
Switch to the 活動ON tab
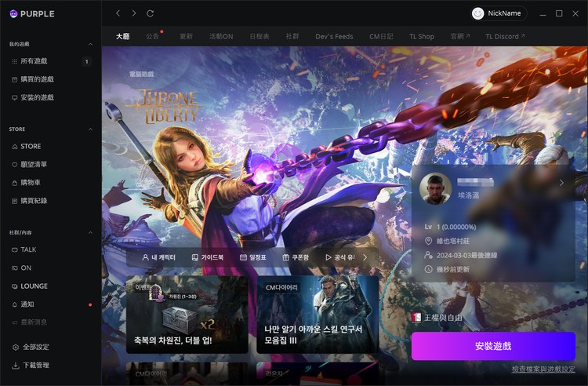point(221,36)
